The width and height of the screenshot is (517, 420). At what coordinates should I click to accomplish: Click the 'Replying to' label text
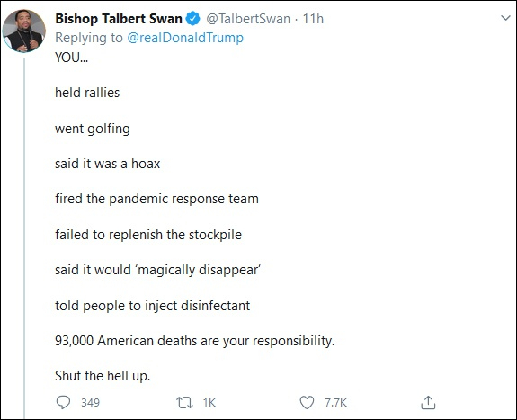pyautogui.click(x=89, y=38)
